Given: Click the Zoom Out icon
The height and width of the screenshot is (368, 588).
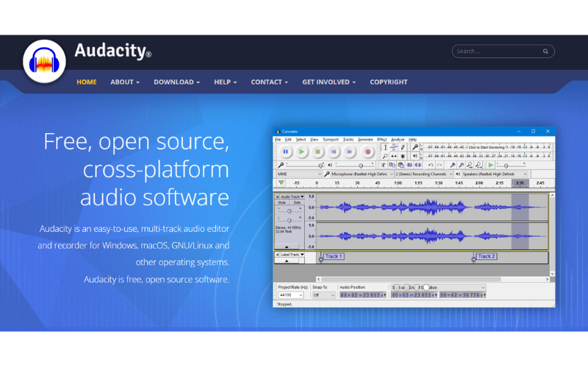Looking at the screenshot, I should click(462, 165).
